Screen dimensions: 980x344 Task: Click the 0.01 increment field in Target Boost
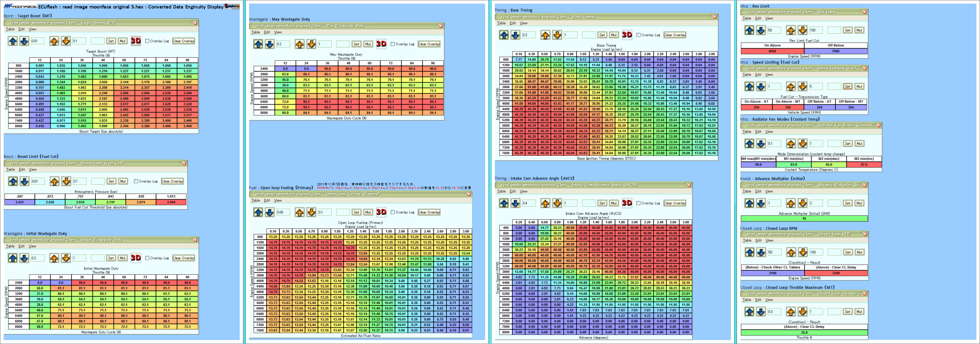click(x=37, y=41)
